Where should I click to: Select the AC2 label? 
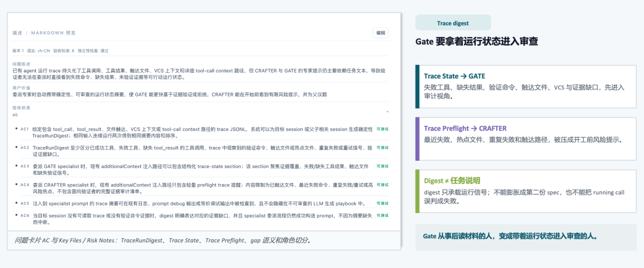(x=24, y=147)
